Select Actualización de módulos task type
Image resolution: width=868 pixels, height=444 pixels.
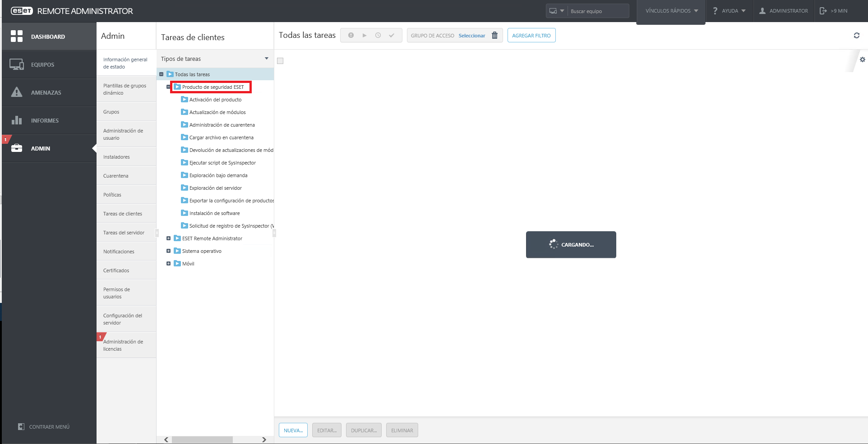217,112
